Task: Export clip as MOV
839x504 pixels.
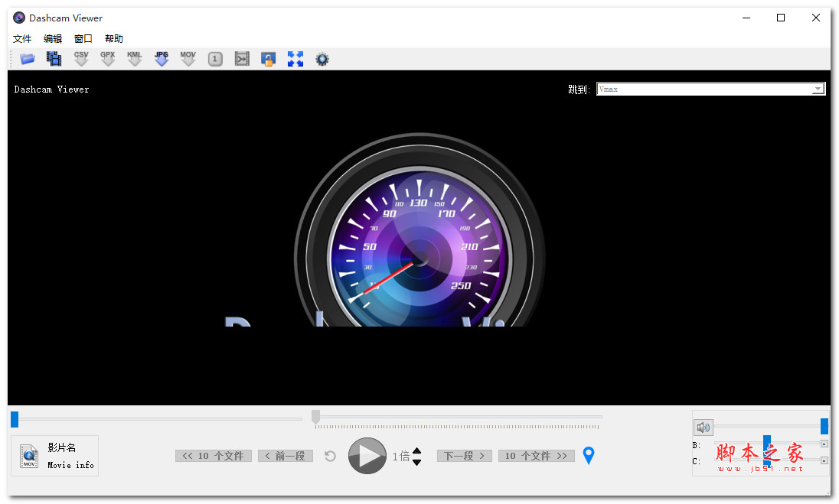Action: [188, 58]
